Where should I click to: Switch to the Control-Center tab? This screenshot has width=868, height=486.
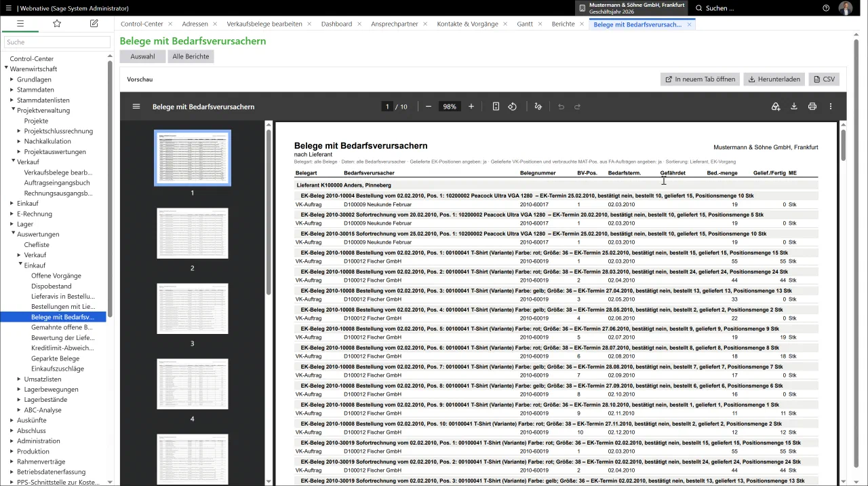point(142,24)
